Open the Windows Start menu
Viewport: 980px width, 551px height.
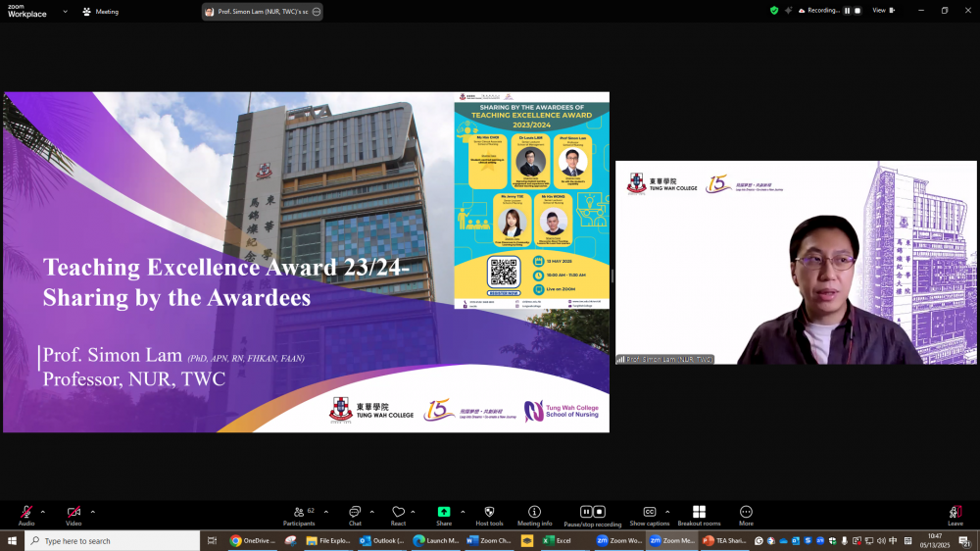coord(12,540)
